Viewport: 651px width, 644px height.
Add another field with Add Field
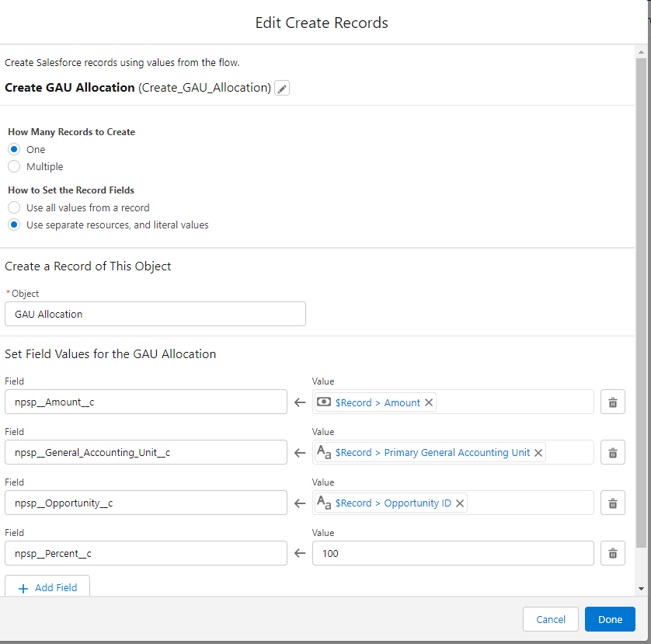pos(47,587)
